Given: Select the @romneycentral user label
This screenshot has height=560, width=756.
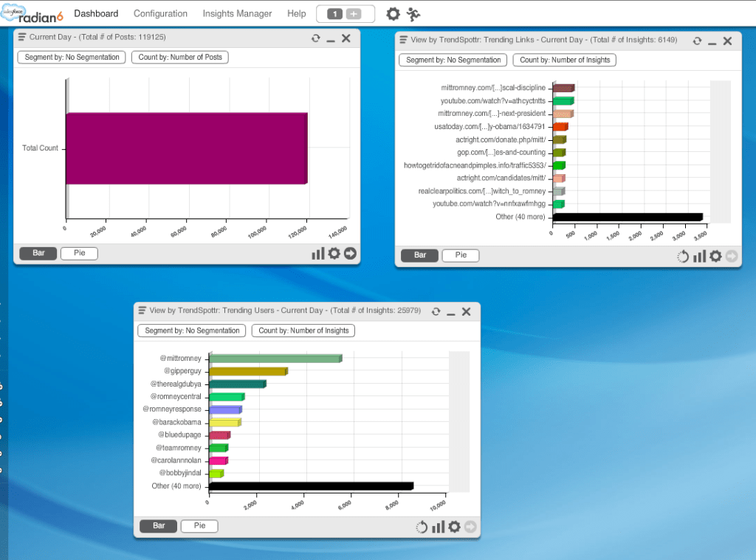Looking at the screenshot, I should click(x=176, y=397).
